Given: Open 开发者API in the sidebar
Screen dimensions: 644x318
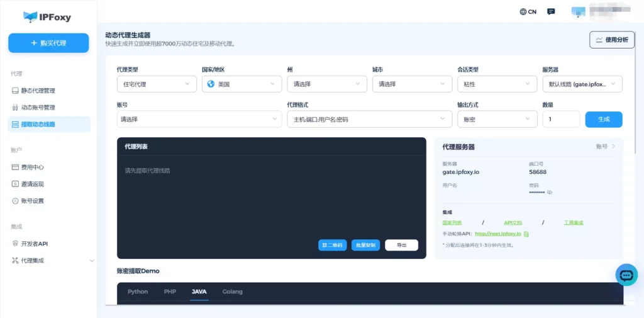Looking at the screenshot, I should pos(34,244).
